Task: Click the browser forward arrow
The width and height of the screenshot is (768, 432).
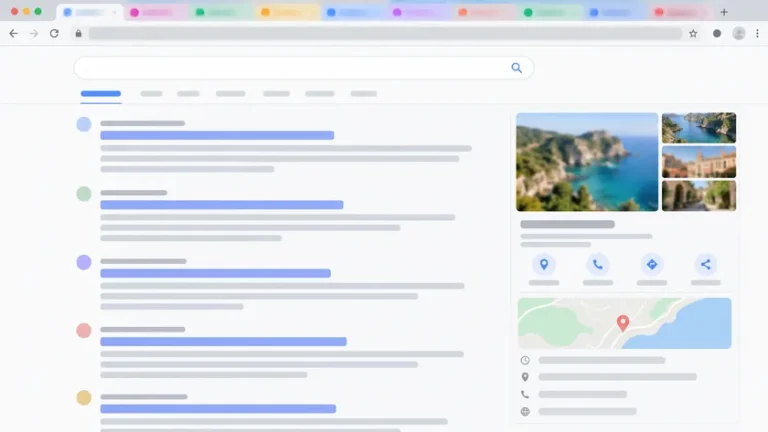Action: tap(34, 33)
